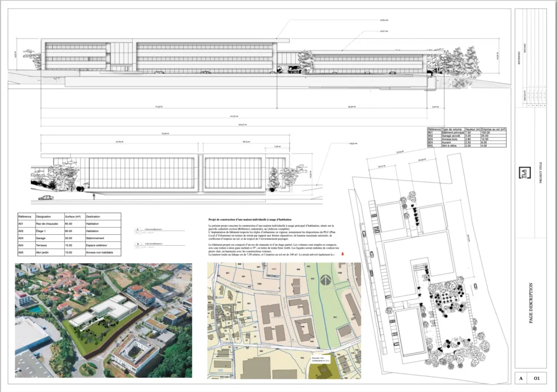This screenshot has height=392, width=557.
Task: Click the PROJECT TITLE text field
Action: (540, 174)
